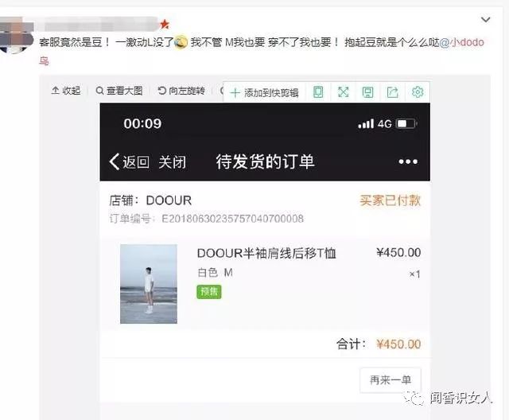Open the post options chevron dropdown
The width and height of the screenshot is (509, 420).
coord(485,20)
